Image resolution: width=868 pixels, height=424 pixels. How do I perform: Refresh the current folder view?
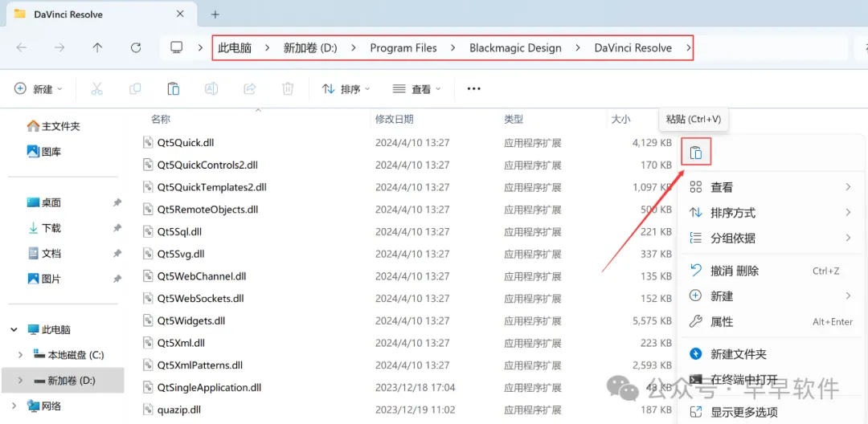coord(136,47)
